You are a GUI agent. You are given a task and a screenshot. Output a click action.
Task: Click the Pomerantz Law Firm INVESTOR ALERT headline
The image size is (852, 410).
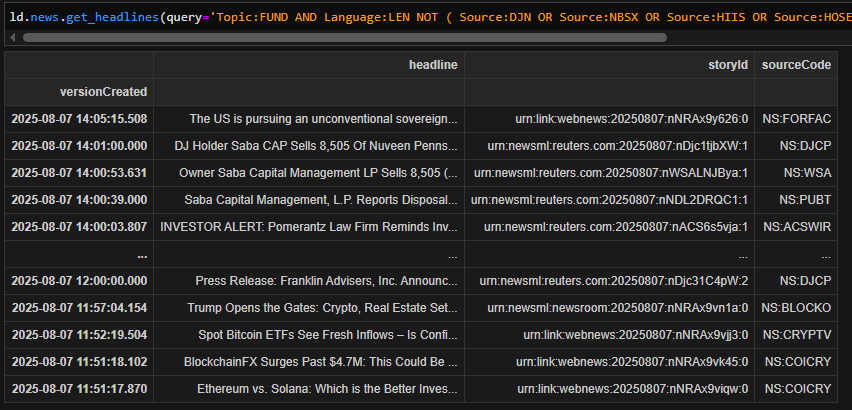[x=309, y=227]
